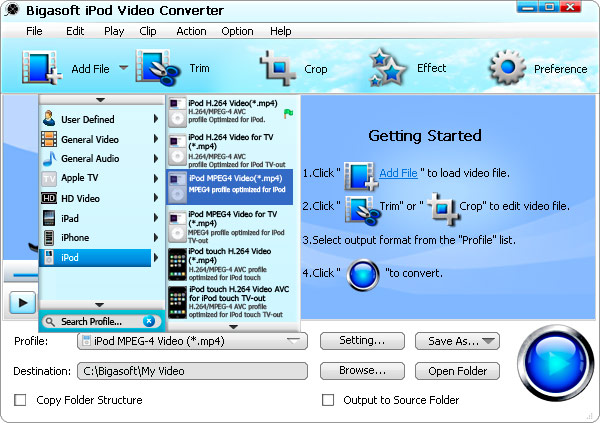Expand the HD Video submenu arrow
The height and width of the screenshot is (423, 600).
coord(156,198)
